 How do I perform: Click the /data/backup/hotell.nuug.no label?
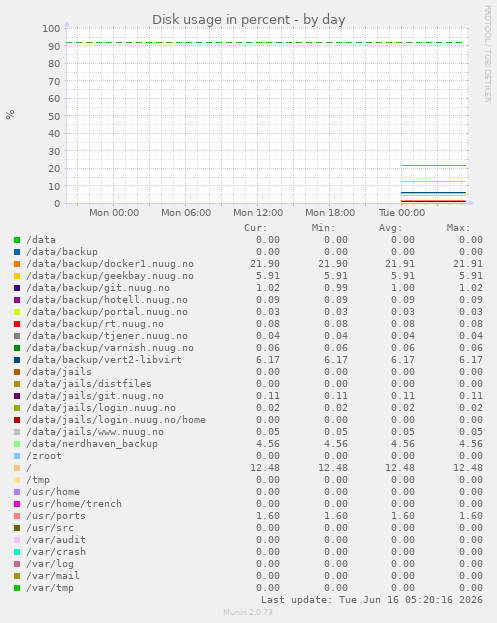click(107, 300)
